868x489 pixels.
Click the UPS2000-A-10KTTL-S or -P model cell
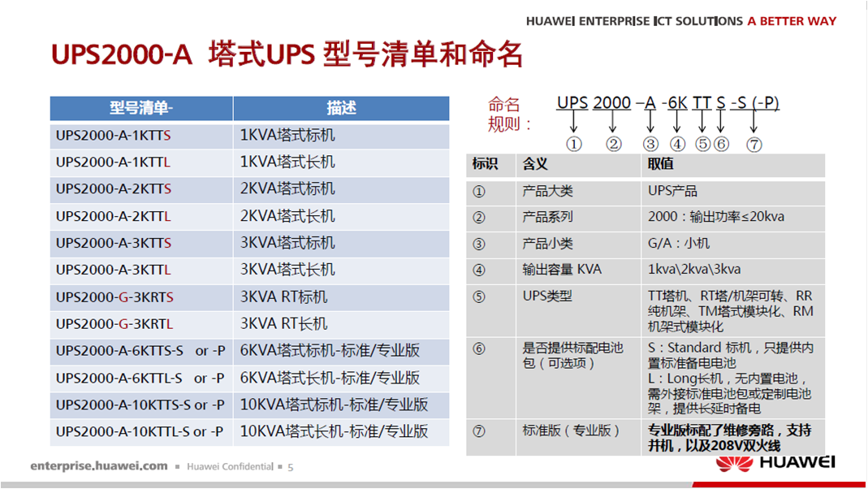[140, 432]
